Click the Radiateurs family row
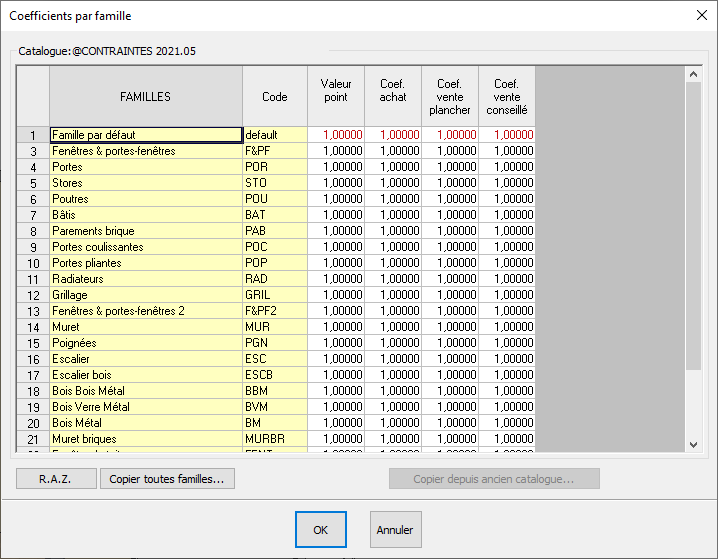This screenshot has width=718, height=559. point(145,279)
